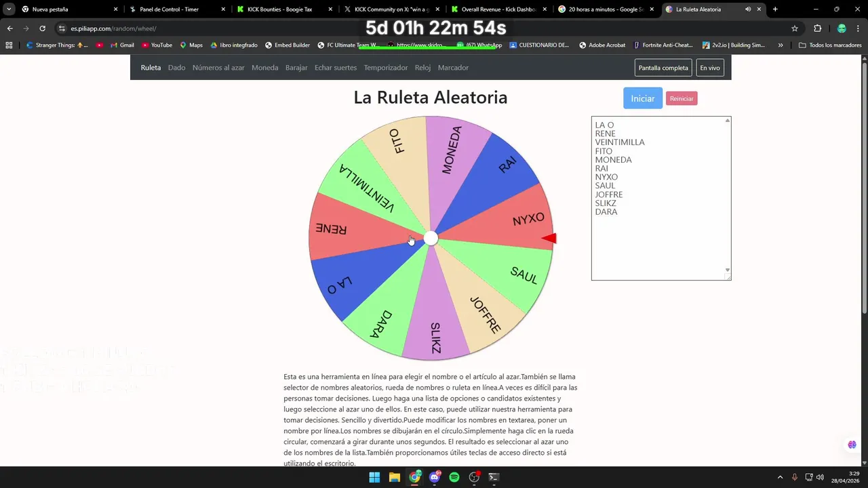Click inside the names list textarea

[x=661, y=198]
